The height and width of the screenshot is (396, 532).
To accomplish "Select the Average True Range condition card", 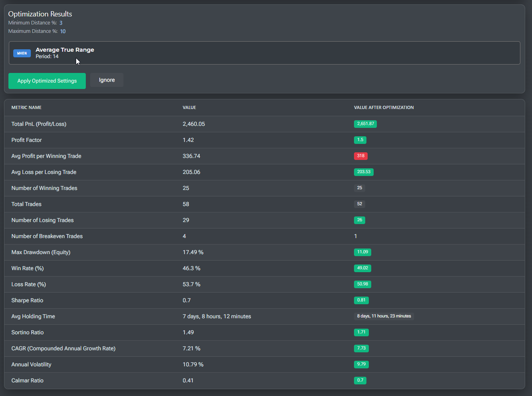I will (265, 53).
